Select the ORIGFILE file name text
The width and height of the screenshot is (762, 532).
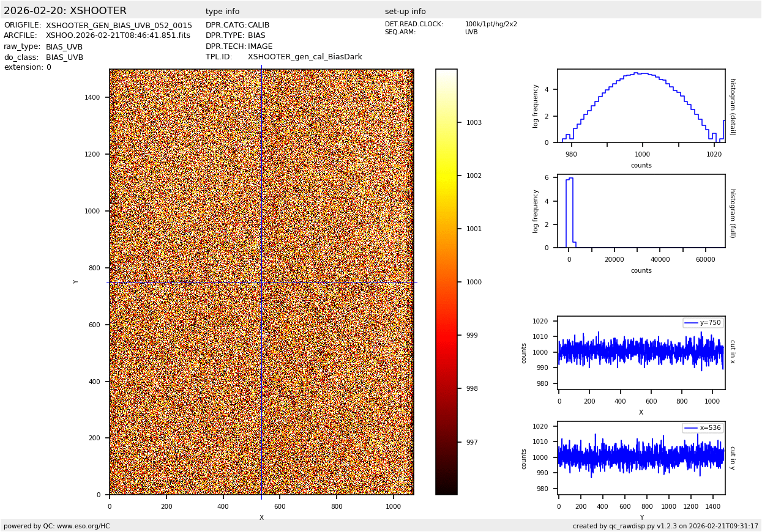(x=119, y=26)
